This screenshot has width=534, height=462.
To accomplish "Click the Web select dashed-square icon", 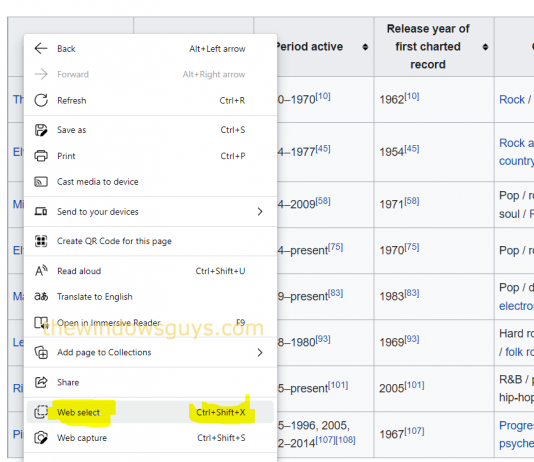I will coord(41,412).
